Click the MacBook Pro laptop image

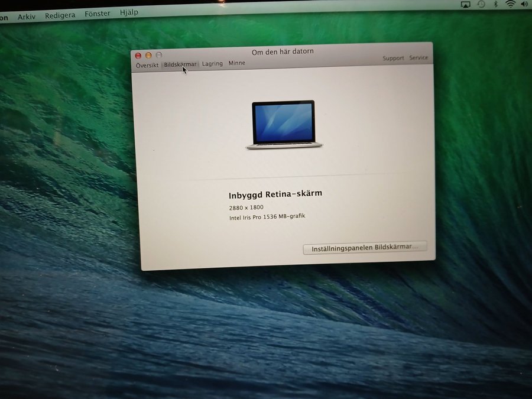284,125
